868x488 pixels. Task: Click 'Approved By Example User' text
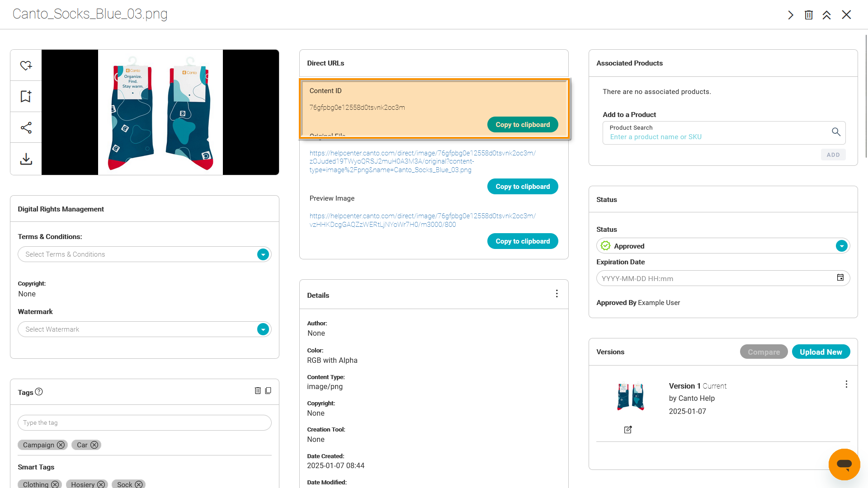638,303
